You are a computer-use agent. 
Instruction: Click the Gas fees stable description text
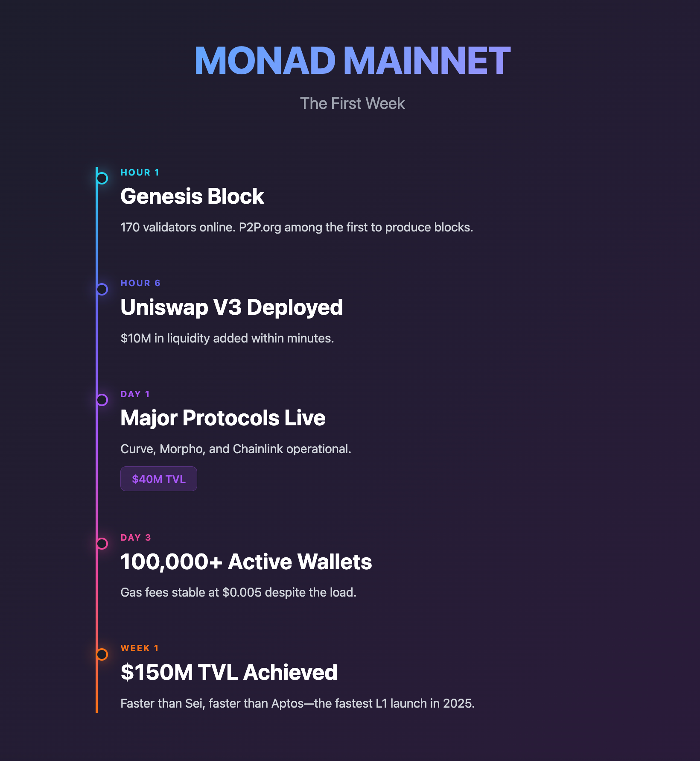[x=238, y=593]
